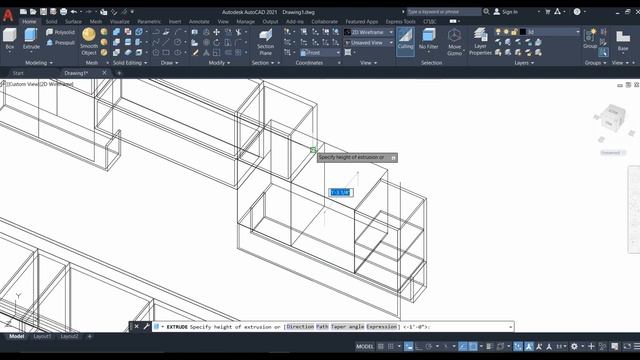
Task: Pick the Line tool in Draw
Action: point(166,42)
